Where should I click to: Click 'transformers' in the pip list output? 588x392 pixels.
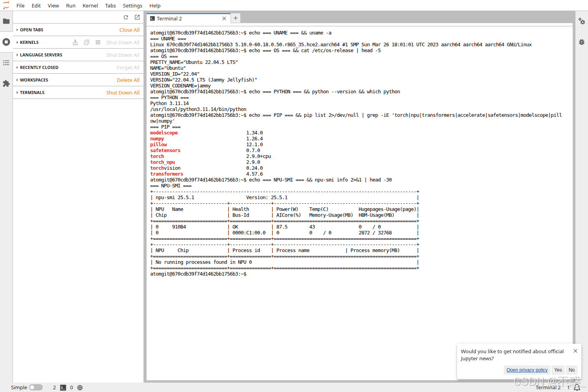tap(167, 174)
